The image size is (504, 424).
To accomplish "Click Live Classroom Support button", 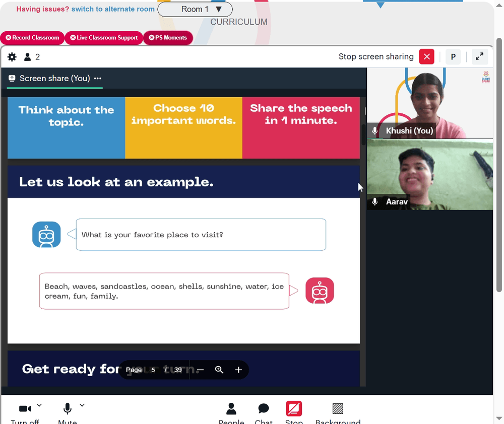I will [x=104, y=38].
